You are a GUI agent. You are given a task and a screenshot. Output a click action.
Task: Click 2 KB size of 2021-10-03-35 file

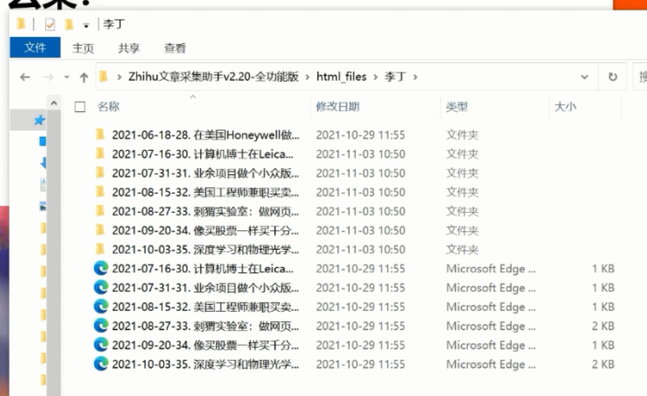point(603,364)
